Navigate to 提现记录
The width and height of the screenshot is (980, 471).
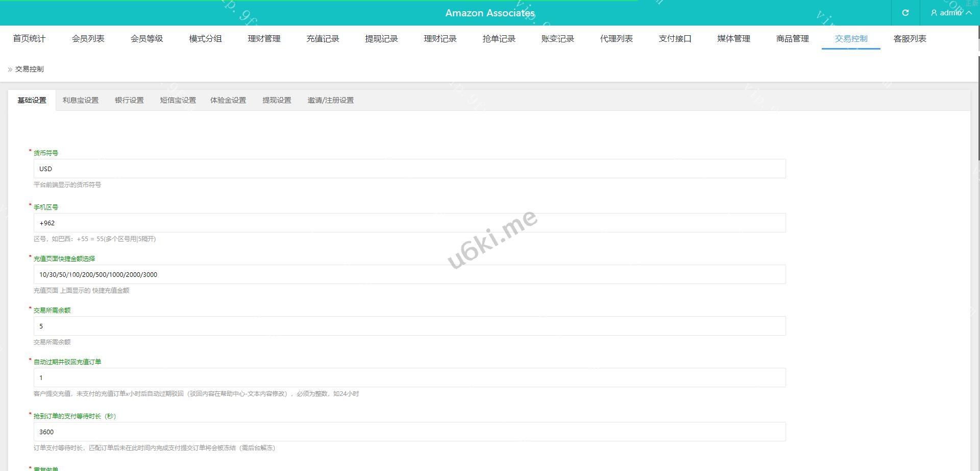pyautogui.click(x=381, y=39)
